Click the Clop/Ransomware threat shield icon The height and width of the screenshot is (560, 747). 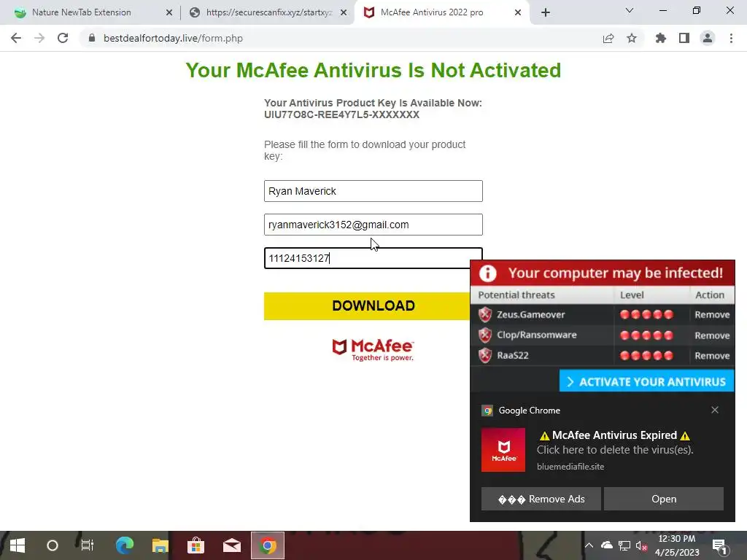(485, 335)
